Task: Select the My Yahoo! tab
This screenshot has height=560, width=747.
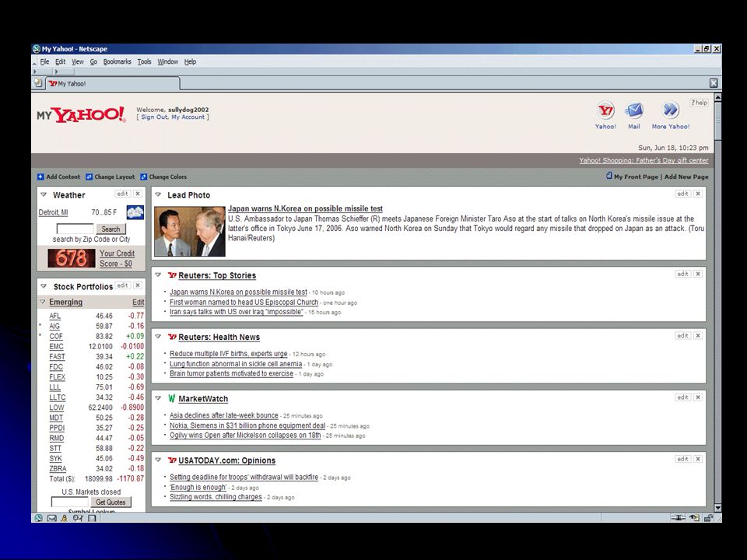Action: [113, 83]
